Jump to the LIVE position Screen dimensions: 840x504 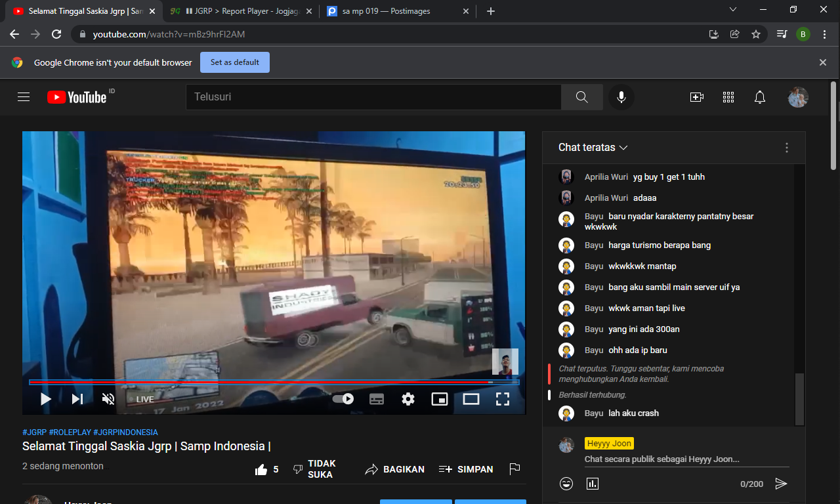pos(145,400)
